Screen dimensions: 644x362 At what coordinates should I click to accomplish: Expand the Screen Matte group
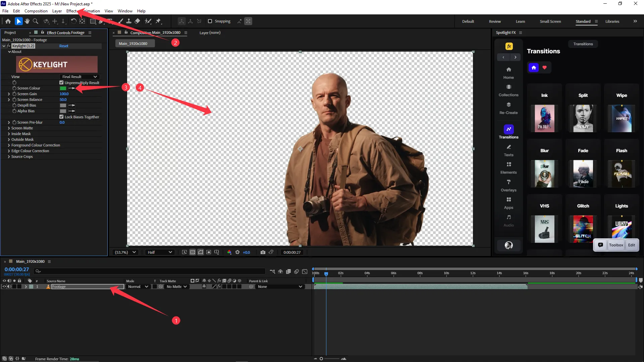[9, 128]
